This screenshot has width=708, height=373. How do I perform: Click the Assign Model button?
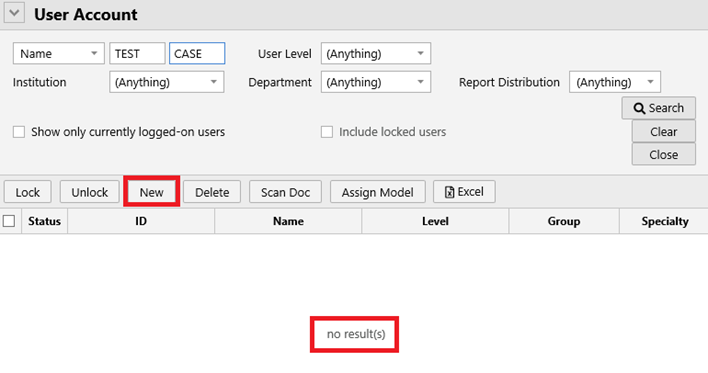pos(377,192)
